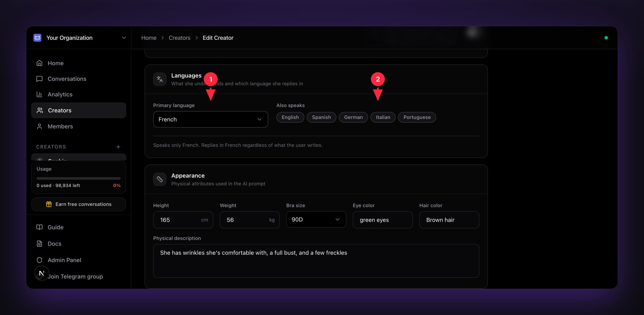Toggle the English language chip

pos(290,117)
